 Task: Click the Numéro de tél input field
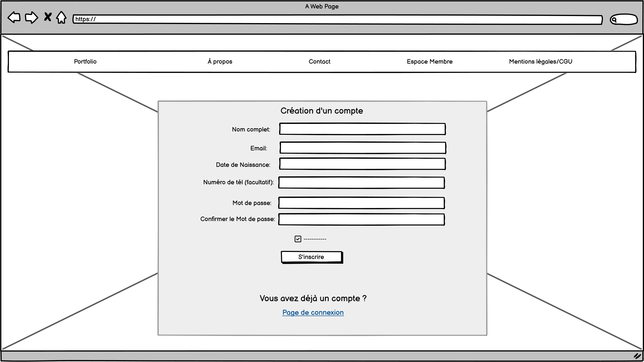pyautogui.click(x=362, y=183)
